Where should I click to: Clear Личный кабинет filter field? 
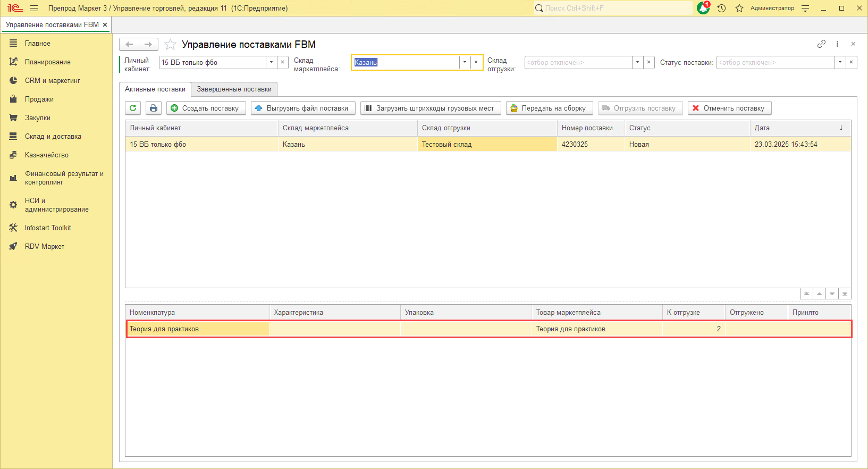coord(283,62)
